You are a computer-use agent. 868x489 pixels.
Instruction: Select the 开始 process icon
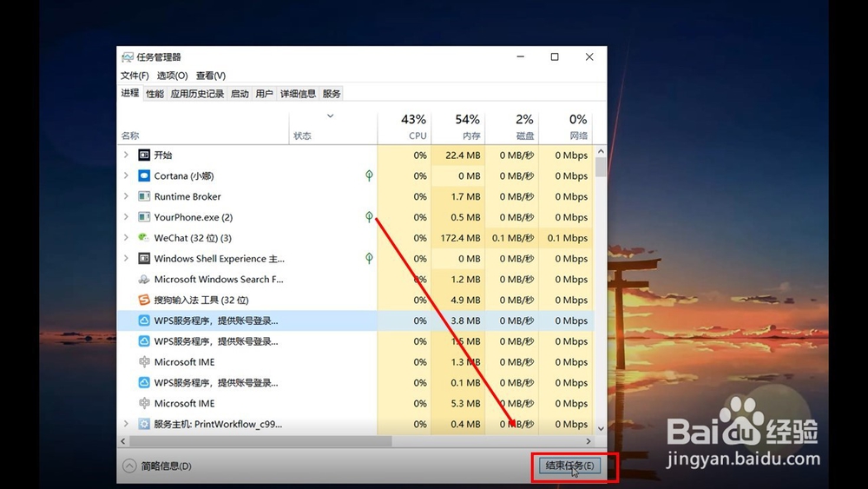(144, 155)
